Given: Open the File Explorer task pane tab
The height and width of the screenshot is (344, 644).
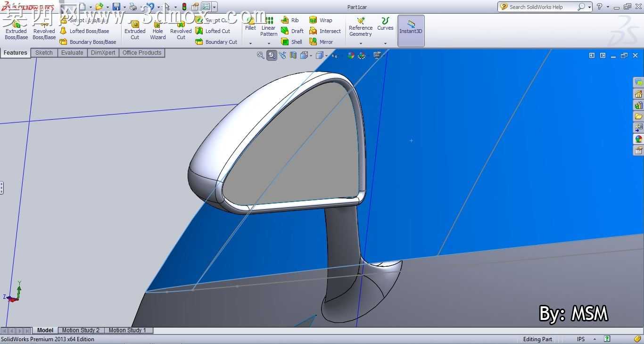Looking at the screenshot, I should coord(638,116).
